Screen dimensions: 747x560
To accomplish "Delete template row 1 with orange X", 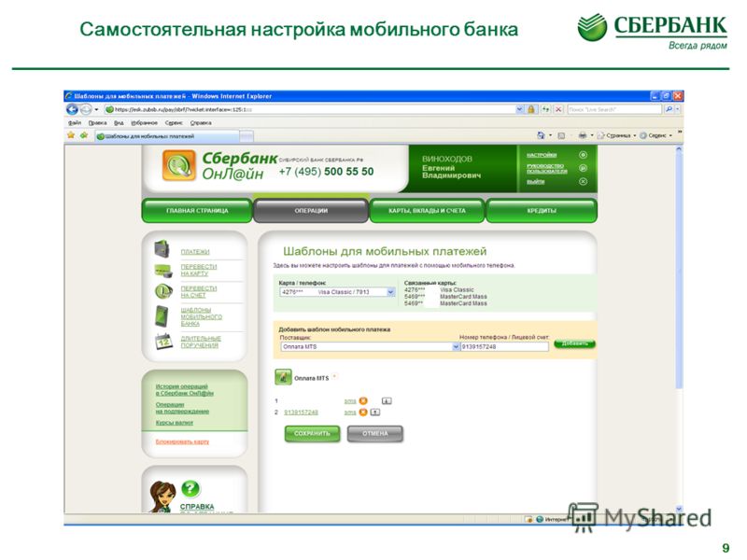I will click(x=363, y=401).
